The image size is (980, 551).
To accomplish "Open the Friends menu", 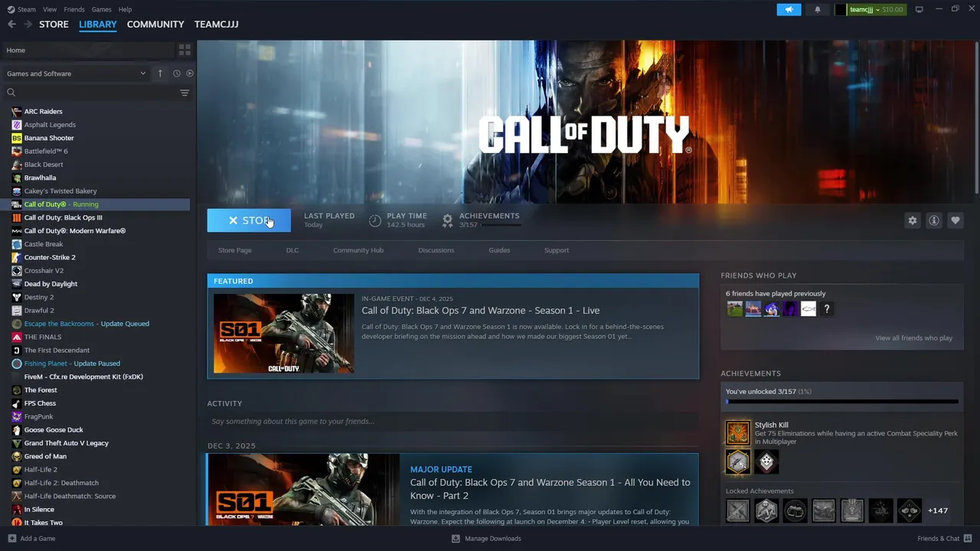I will point(74,9).
